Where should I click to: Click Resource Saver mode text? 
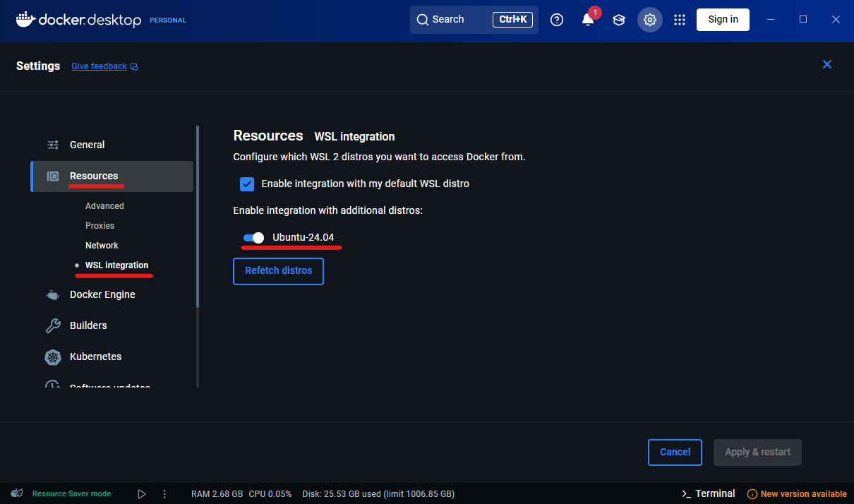click(x=71, y=494)
